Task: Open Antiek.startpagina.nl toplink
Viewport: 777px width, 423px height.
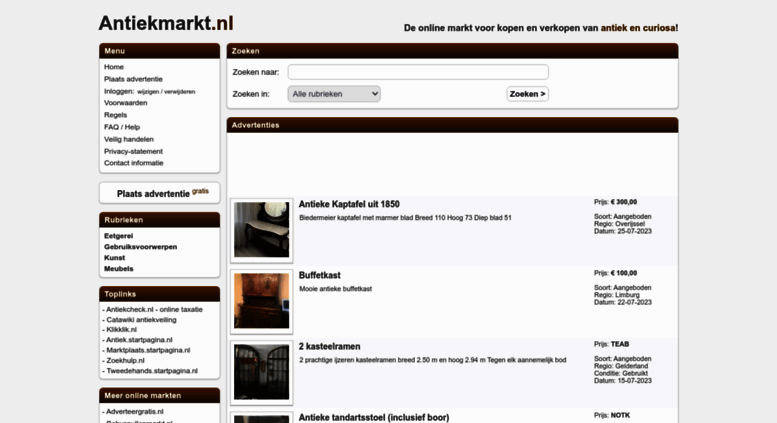Action: [x=139, y=340]
